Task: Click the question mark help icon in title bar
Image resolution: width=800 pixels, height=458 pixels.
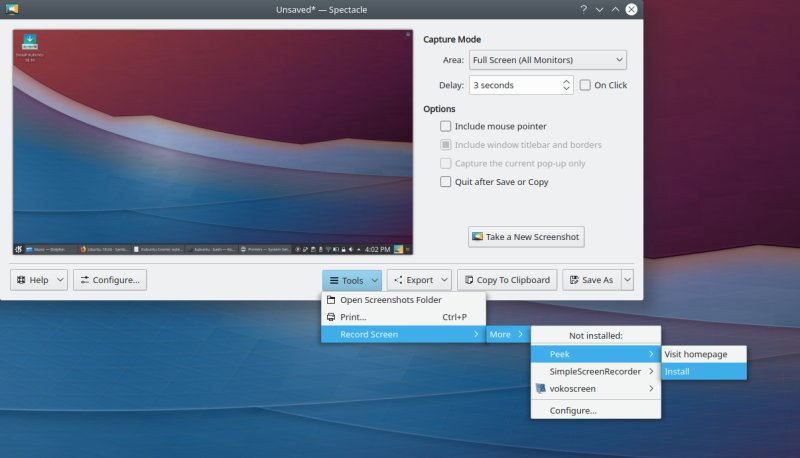Action: pos(583,9)
